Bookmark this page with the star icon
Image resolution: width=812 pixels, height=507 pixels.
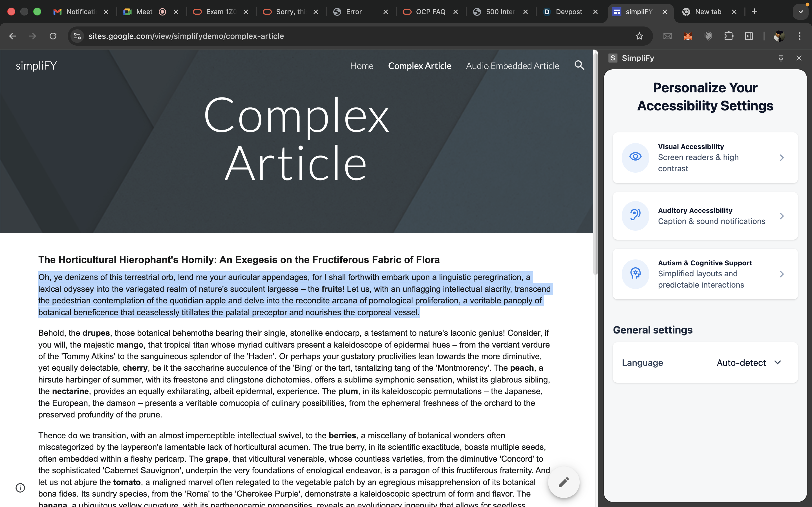pyautogui.click(x=639, y=36)
